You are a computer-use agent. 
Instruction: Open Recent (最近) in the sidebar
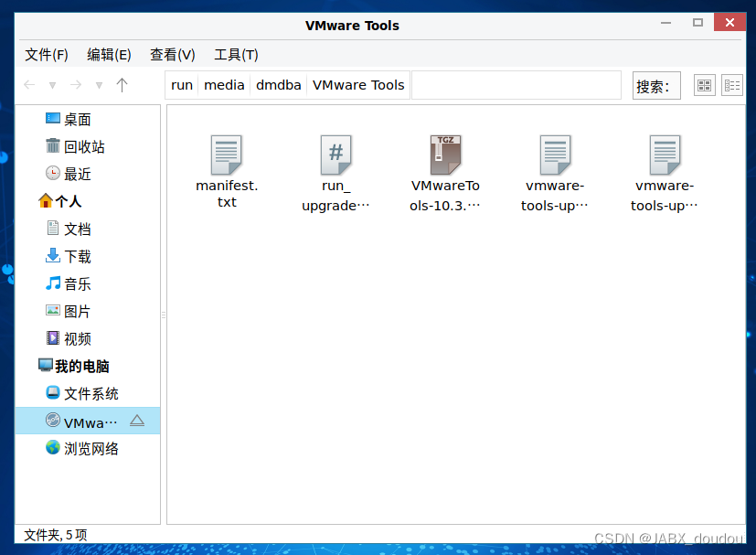click(68, 174)
